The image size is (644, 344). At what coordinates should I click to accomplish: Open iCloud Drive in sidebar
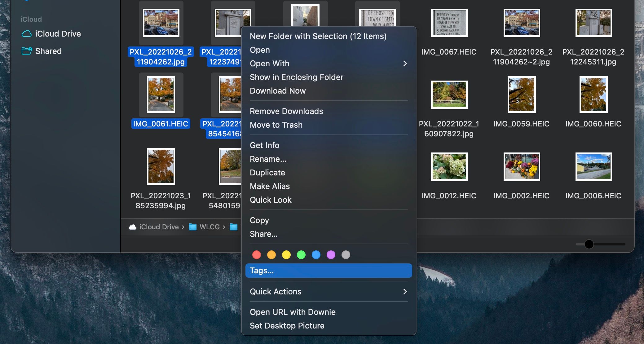(x=57, y=33)
